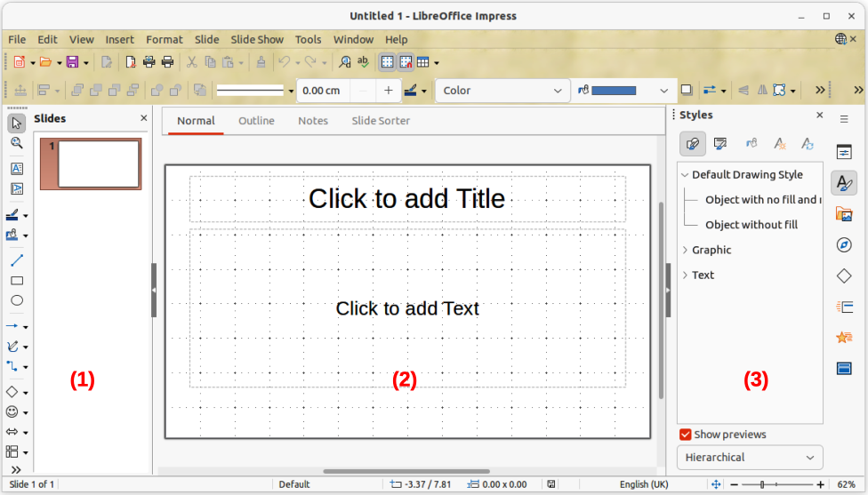Screen dimensions: 868x495
Task: Toggle Snap to Grid button
Action: click(406, 62)
